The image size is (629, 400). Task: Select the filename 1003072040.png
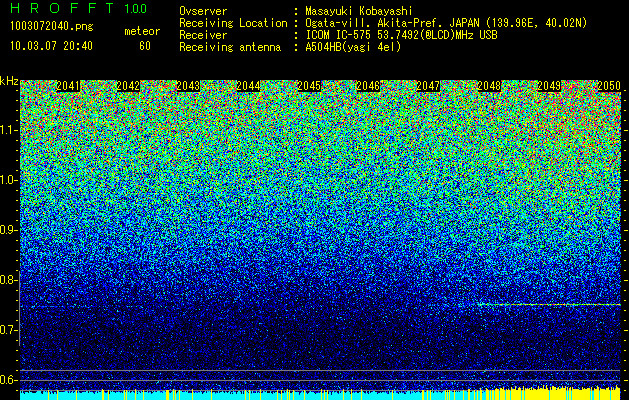point(52,27)
